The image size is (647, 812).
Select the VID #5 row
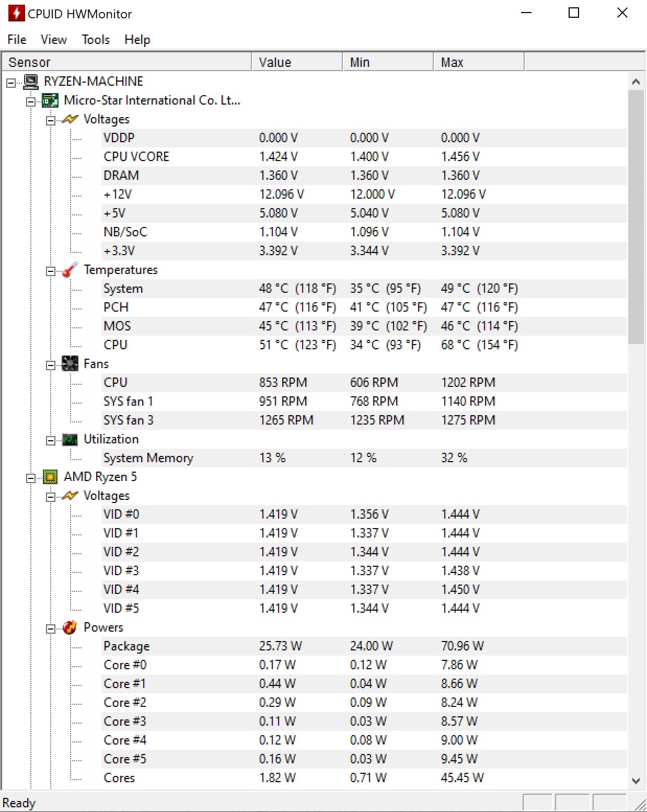[365, 609]
